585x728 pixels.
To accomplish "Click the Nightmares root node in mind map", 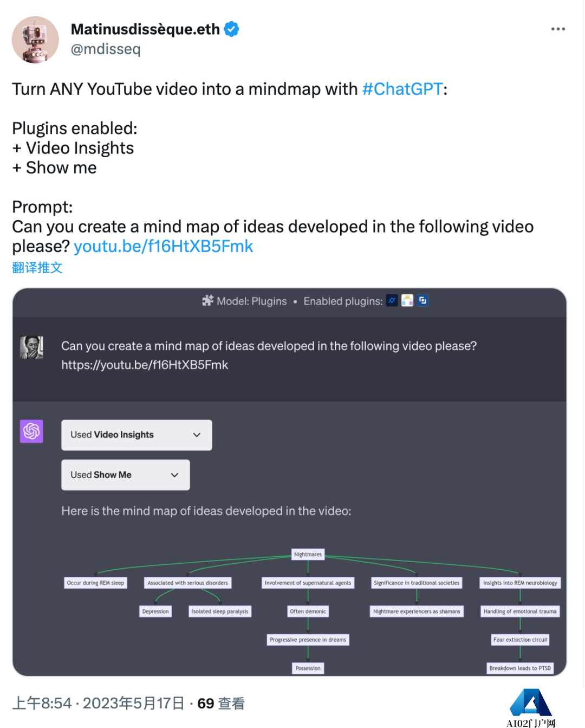I will (x=308, y=554).
